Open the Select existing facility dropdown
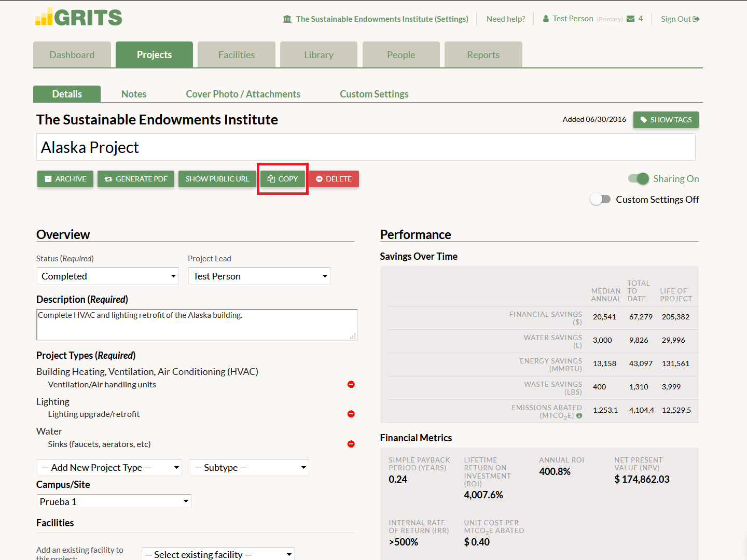Viewport: 747px width, 560px height. [x=218, y=554]
